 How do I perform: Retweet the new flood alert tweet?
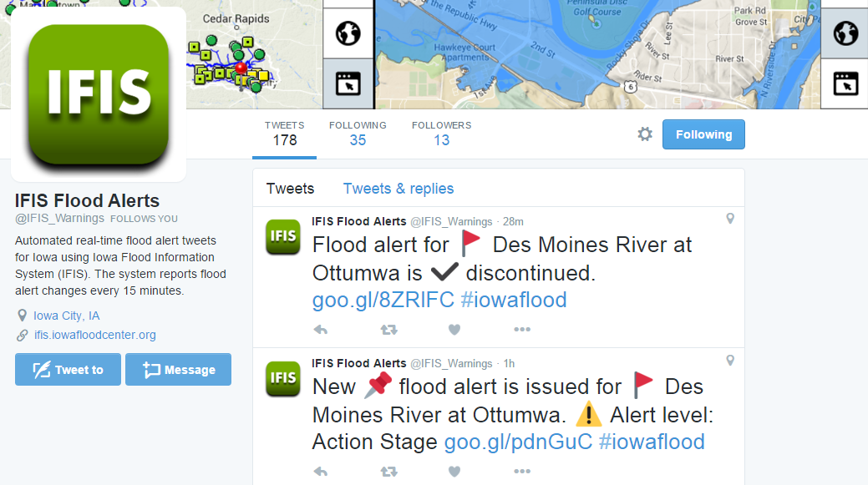(x=388, y=472)
